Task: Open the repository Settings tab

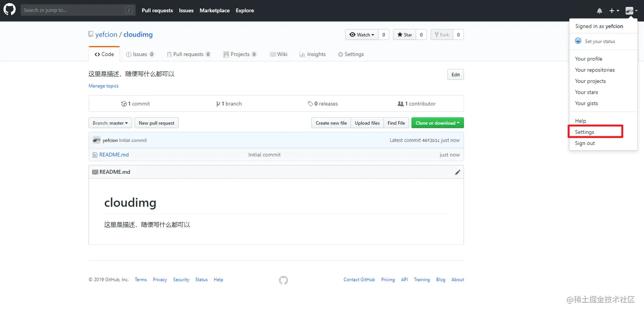Action: click(x=351, y=54)
